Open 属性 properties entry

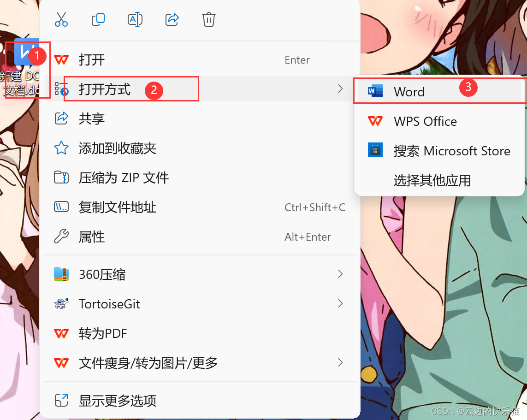(200, 237)
